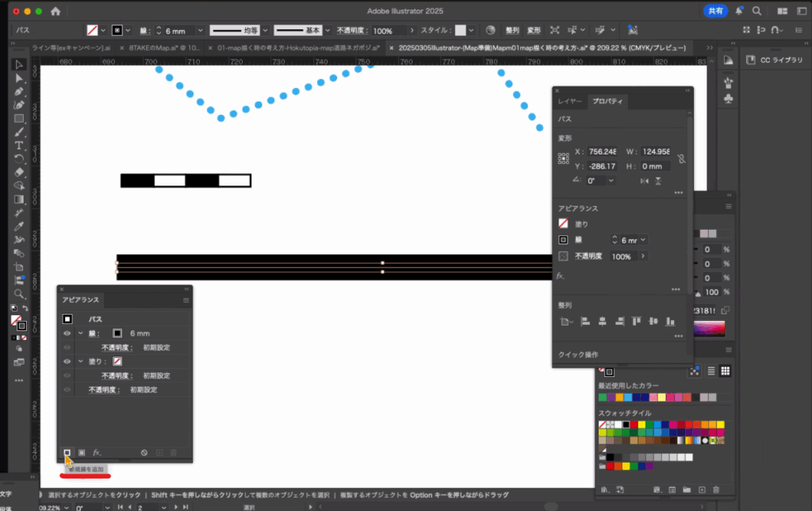
Task: Select the Pen tool in the toolbar
Action: (19, 92)
